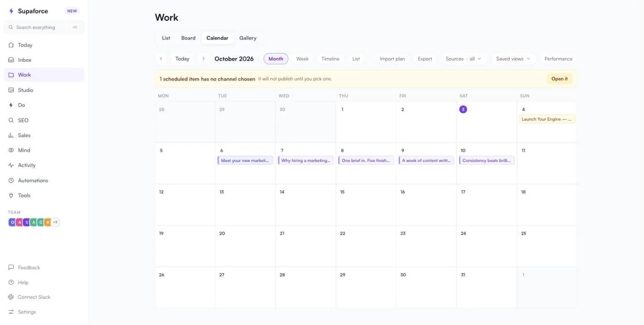Click the Feedback speech bubble icon
The width and height of the screenshot is (644, 325).
11,267
